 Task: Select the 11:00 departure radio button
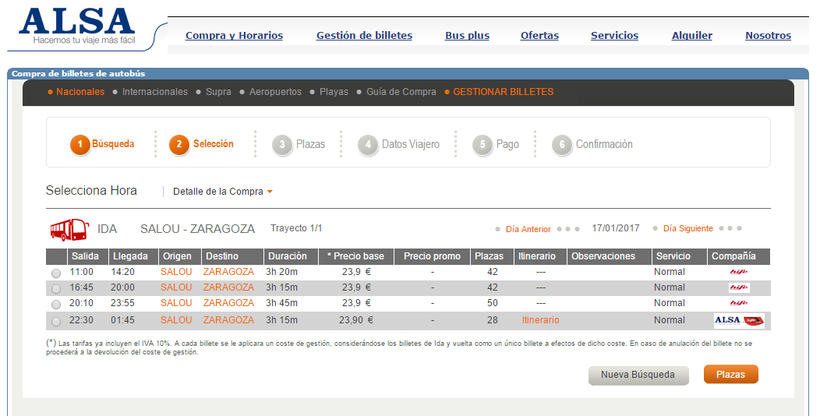[x=56, y=273]
